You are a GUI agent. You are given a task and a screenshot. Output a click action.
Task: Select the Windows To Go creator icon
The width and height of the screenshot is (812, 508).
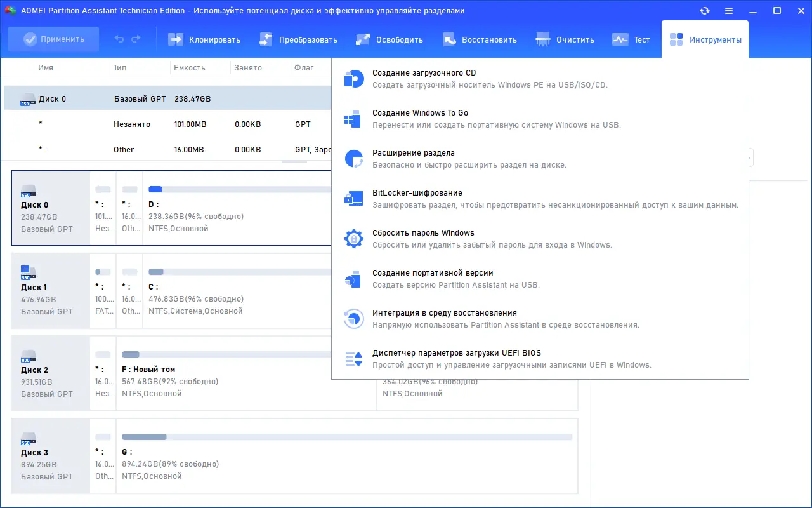[x=353, y=119]
